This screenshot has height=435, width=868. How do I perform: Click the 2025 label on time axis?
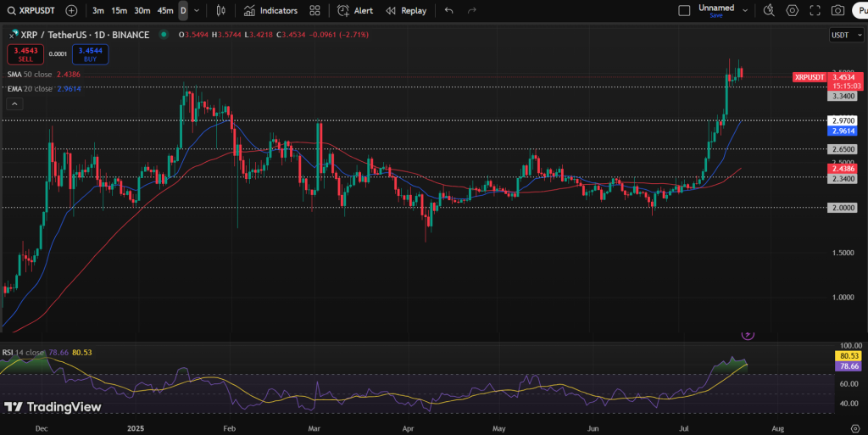point(136,428)
